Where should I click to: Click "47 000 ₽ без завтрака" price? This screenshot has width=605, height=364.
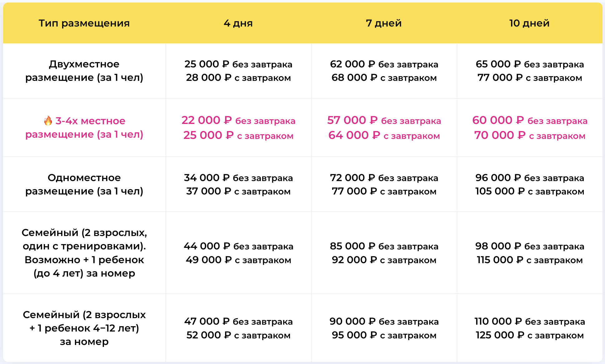click(238, 322)
